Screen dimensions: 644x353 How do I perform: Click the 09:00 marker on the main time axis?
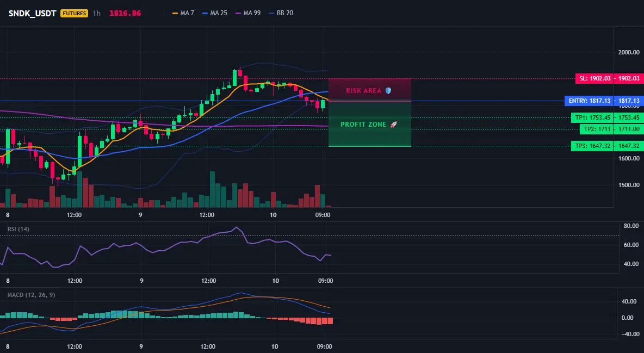click(323, 215)
